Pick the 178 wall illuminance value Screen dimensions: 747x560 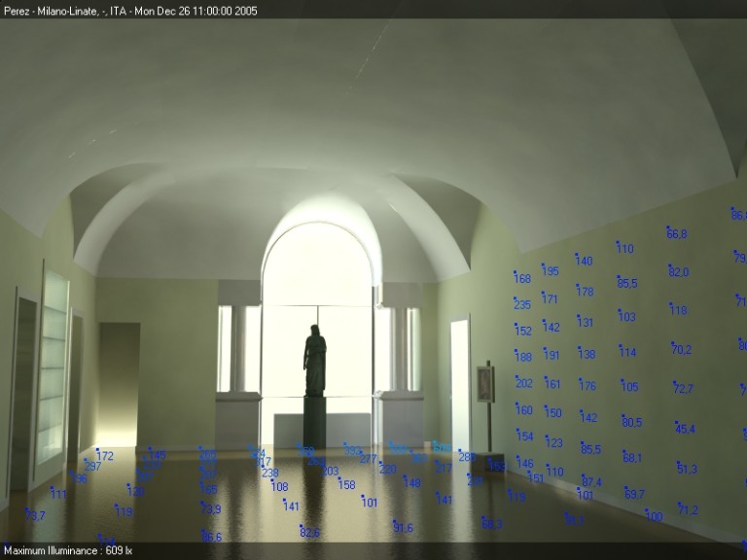point(585,291)
